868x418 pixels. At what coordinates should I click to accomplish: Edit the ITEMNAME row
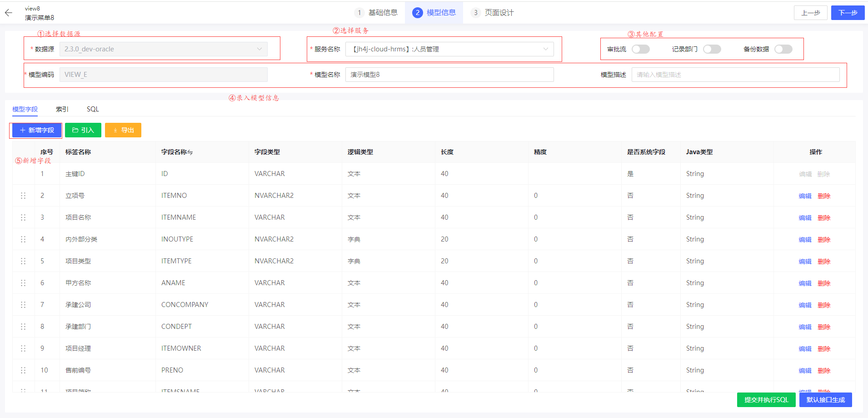pos(805,218)
